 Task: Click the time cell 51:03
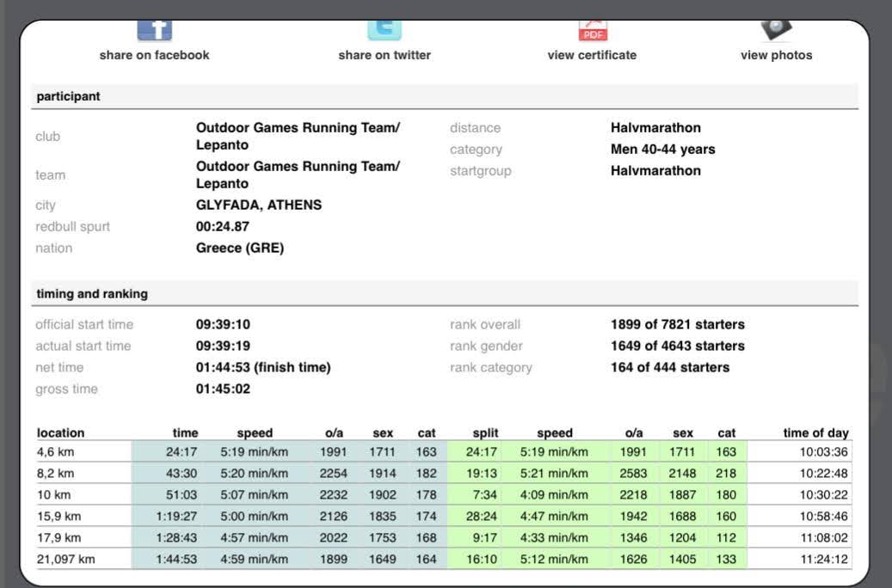click(x=181, y=495)
